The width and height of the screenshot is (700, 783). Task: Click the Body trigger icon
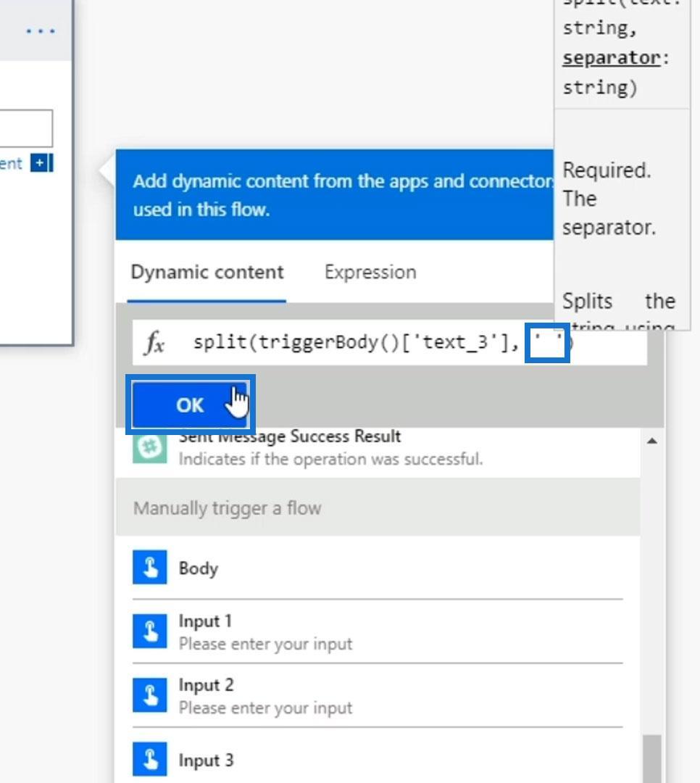tap(150, 567)
